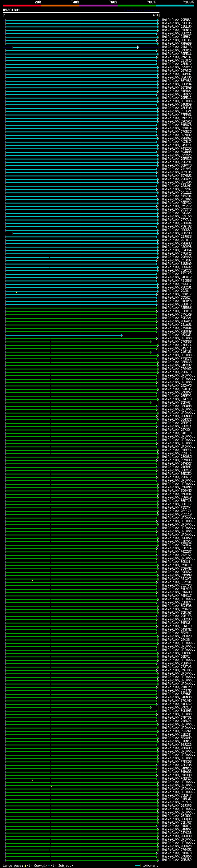Screen dimensions: 197x868
Task: Select UniRef100_P0CB50 label
Action: coord(177,538)
